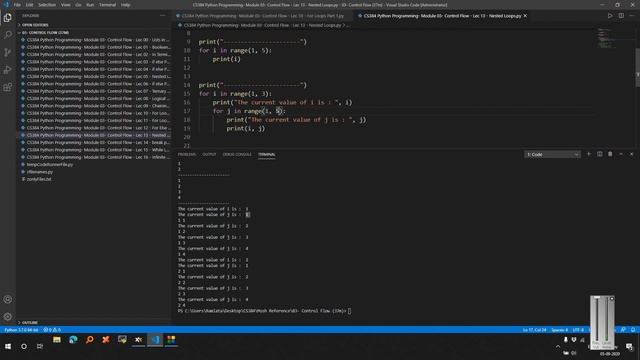Open Lec 14 break file in explorer
Screen dimensions: 640x360
coord(95,142)
